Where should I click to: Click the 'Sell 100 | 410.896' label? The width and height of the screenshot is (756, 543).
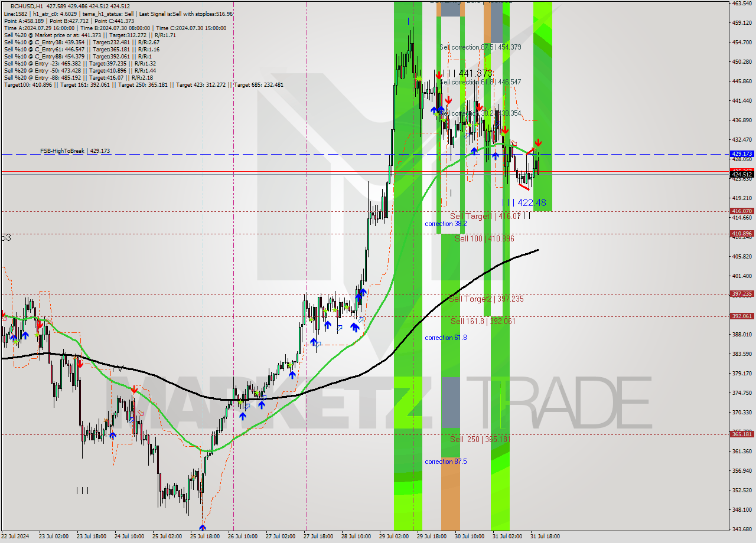coord(484,238)
